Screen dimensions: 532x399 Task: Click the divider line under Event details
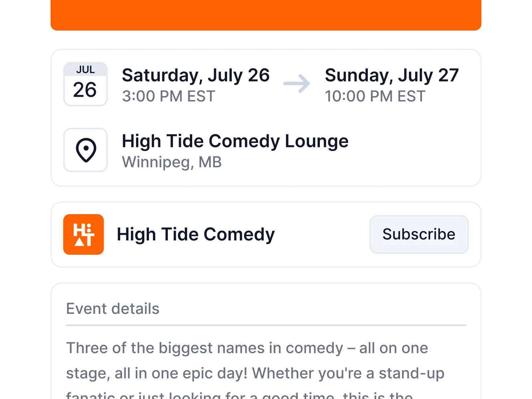[x=266, y=325]
